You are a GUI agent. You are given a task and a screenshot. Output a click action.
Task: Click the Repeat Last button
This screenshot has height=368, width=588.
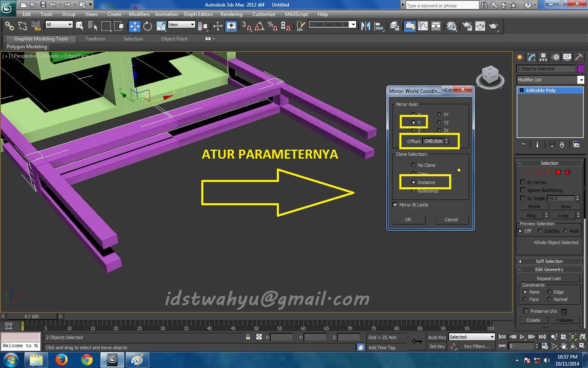point(549,278)
